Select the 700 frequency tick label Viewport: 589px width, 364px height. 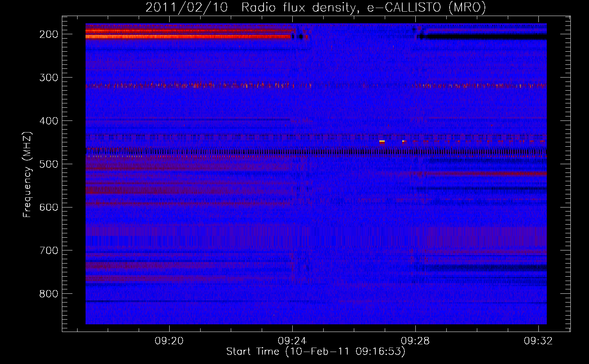click(49, 250)
